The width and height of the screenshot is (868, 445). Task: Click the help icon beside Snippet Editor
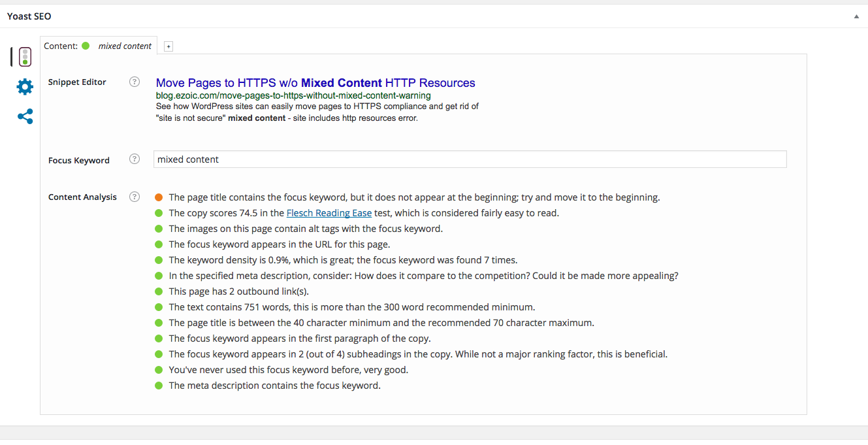(135, 82)
